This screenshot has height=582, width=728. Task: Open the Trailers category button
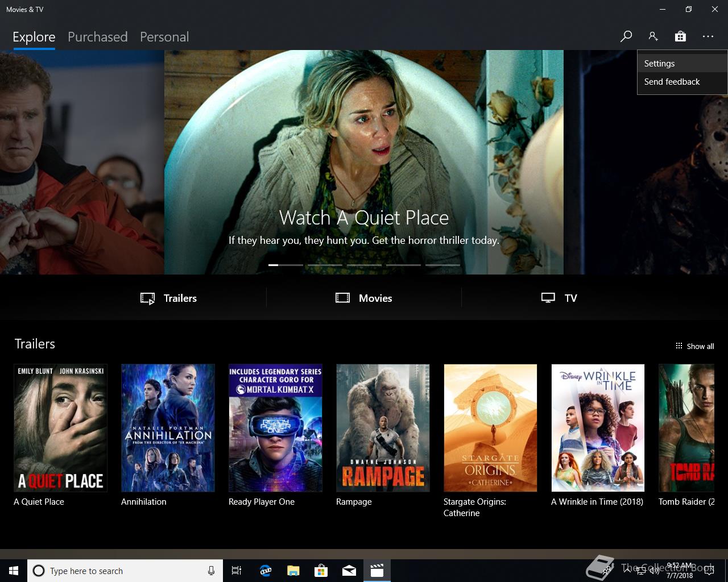[x=168, y=298]
